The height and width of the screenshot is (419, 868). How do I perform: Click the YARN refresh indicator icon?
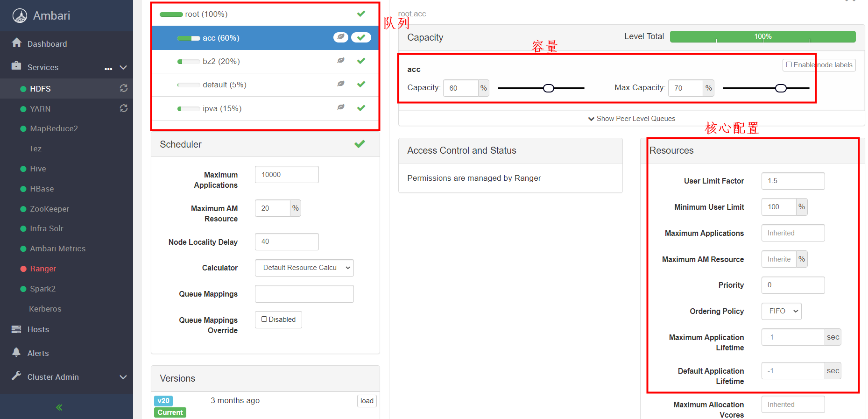[124, 108]
